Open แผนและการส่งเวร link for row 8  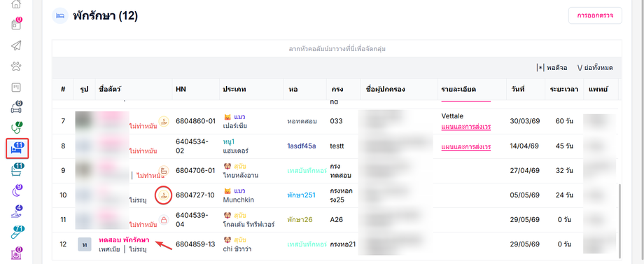[465, 146]
